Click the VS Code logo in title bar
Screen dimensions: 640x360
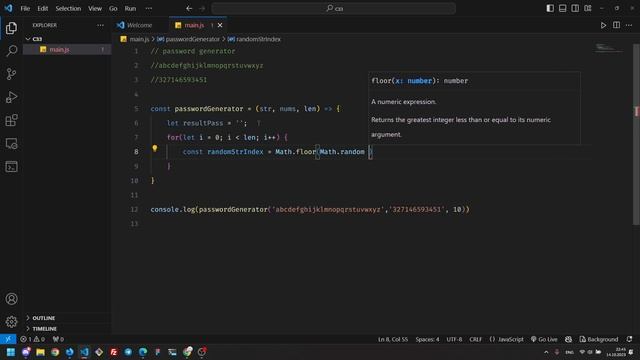tap(8, 8)
